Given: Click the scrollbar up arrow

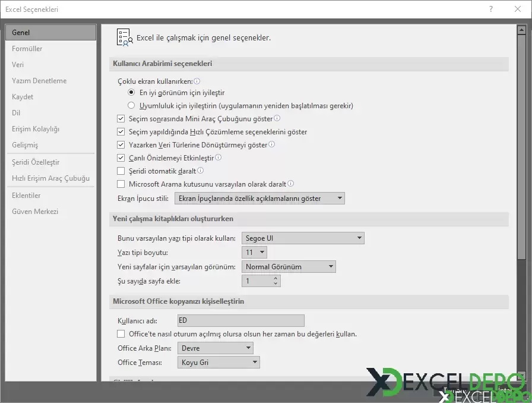Looking at the screenshot, I should (521, 30).
